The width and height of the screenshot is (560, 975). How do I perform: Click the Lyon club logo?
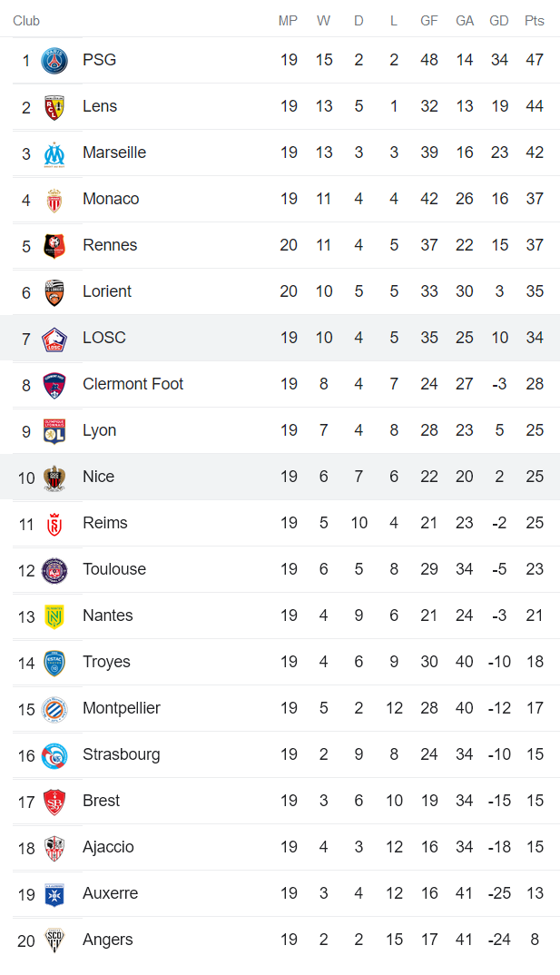(x=54, y=431)
